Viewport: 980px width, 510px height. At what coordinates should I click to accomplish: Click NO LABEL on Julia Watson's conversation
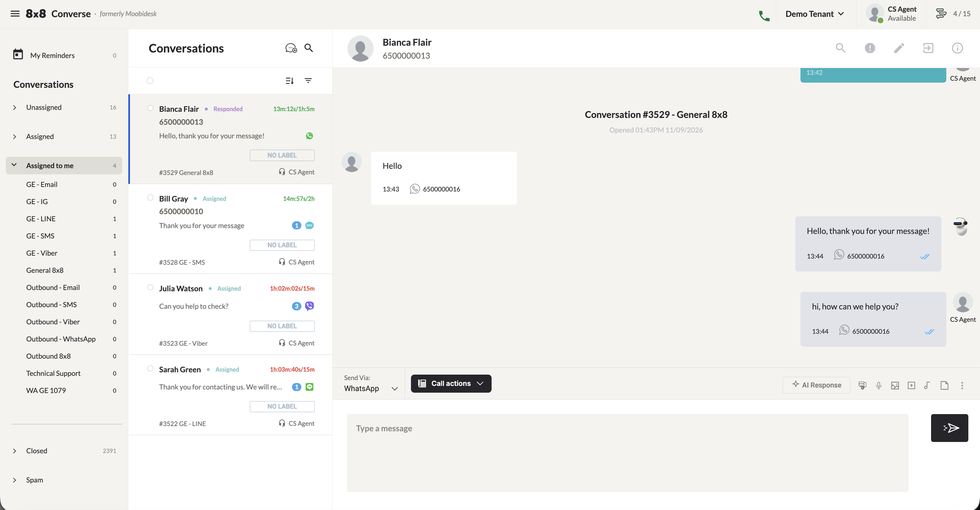point(282,326)
